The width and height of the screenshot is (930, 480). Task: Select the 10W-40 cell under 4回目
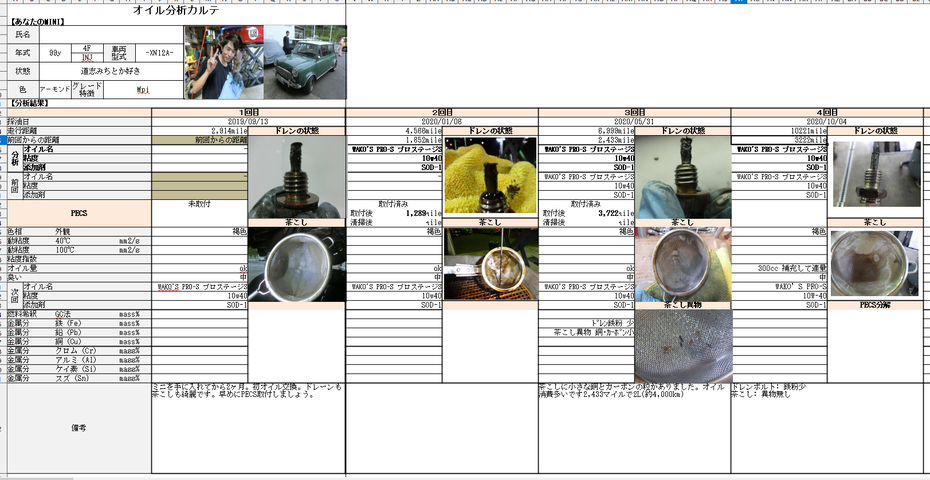pos(779,295)
